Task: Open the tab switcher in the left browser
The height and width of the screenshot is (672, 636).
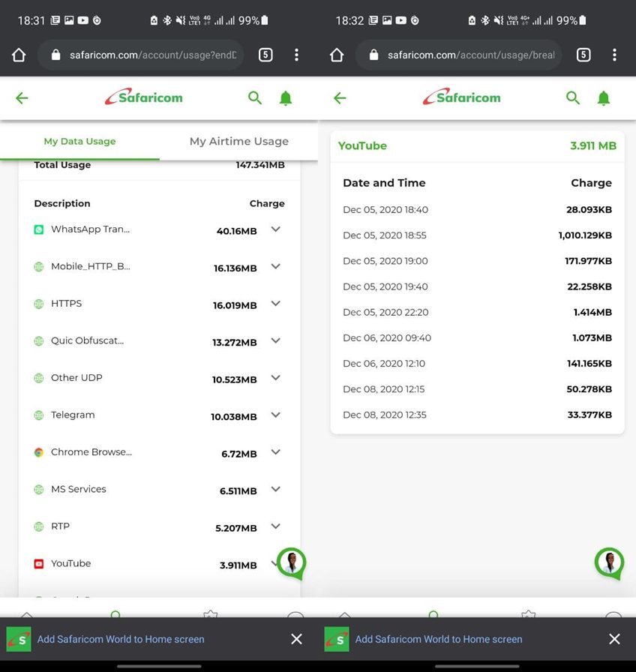Action: click(x=265, y=55)
